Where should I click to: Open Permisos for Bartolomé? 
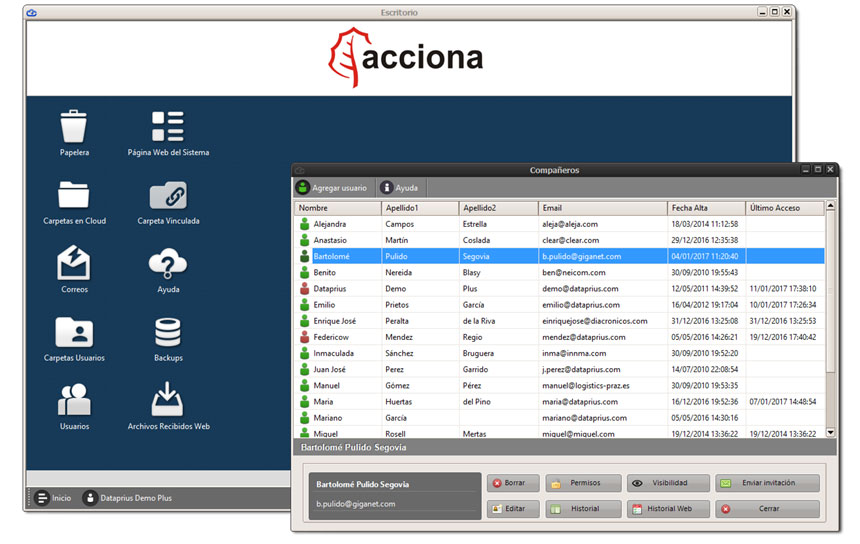pyautogui.click(x=583, y=483)
